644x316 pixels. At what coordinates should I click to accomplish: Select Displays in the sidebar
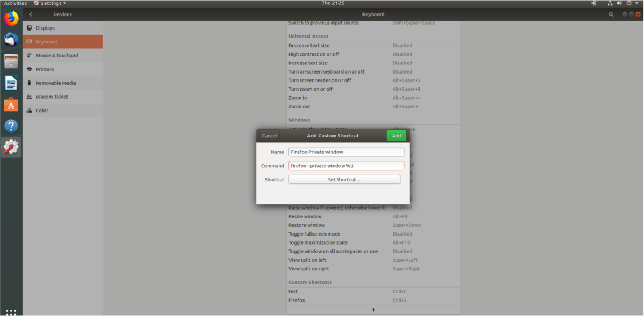pos(63,28)
